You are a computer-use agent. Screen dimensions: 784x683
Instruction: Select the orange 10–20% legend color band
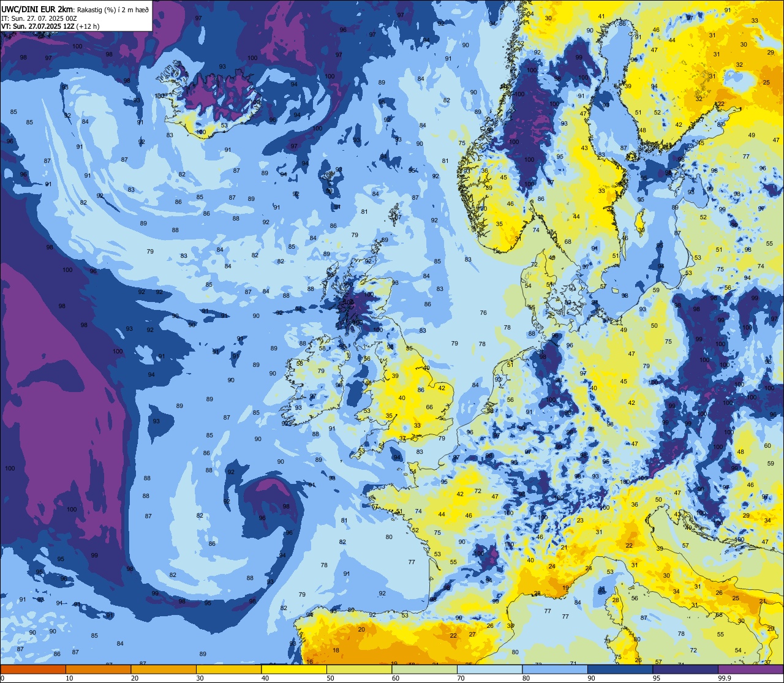pyautogui.click(x=98, y=670)
